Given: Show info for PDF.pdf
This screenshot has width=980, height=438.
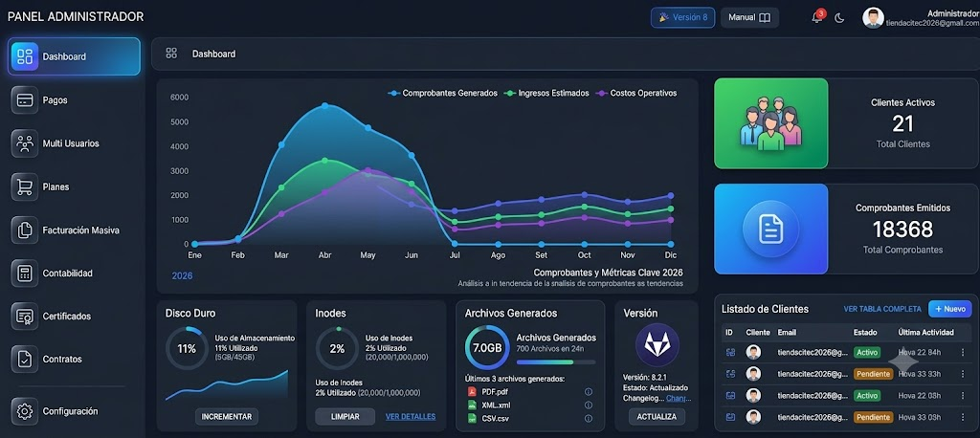Looking at the screenshot, I should pyautogui.click(x=589, y=392).
